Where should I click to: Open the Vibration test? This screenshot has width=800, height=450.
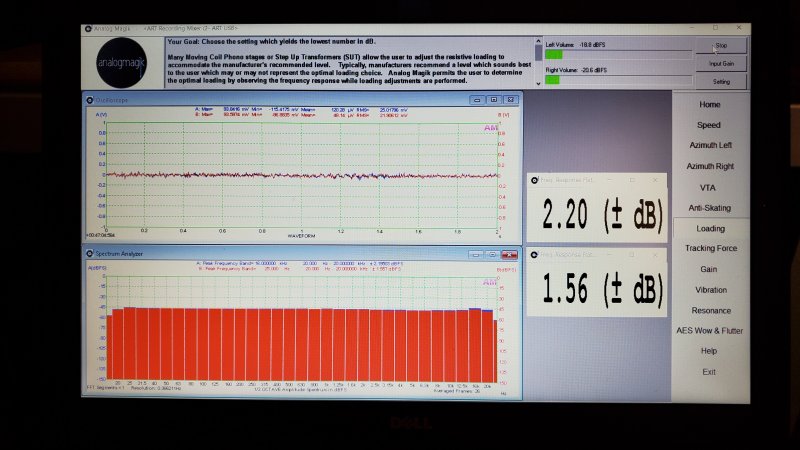[711, 290]
